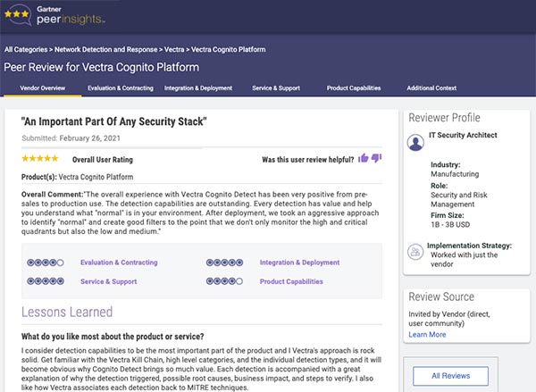Screen dimensions: 536x392
Task: Click Invited by Vendor source text
Action: coord(449,319)
